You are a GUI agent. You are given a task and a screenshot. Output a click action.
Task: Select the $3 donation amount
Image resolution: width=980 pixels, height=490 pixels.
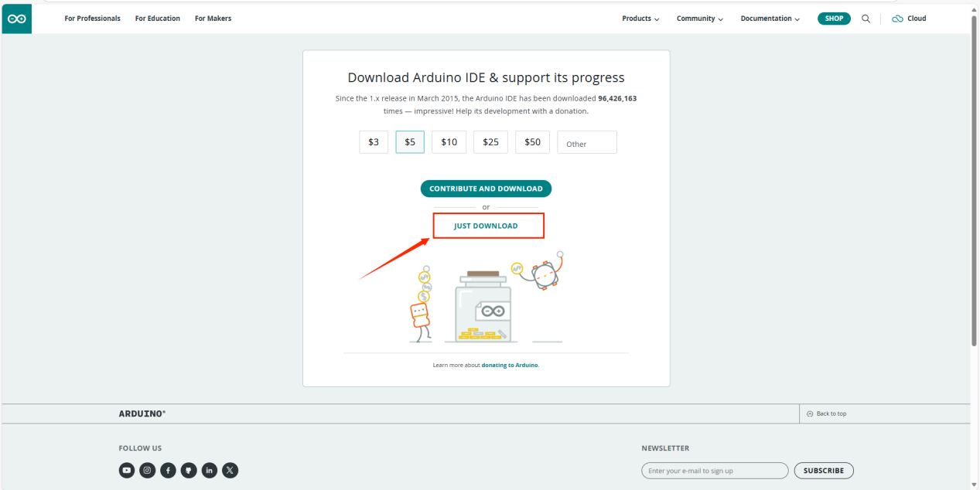(x=374, y=142)
